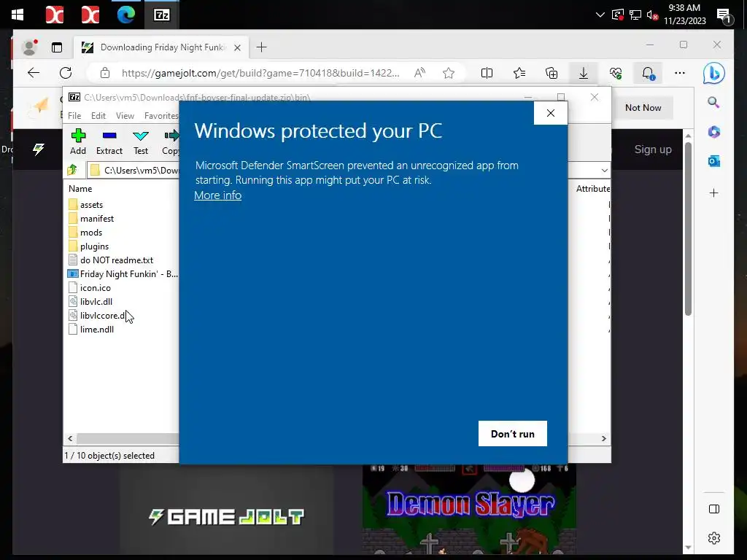Click the sidebar plus customize icon
This screenshot has width=747, height=560.
tap(713, 192)
